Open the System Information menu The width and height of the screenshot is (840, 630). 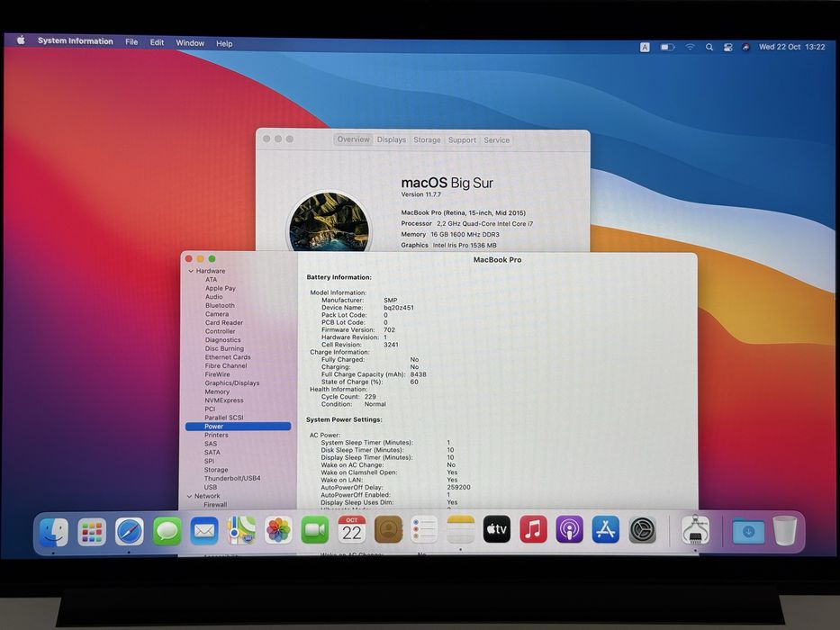(x=76, y=41)
